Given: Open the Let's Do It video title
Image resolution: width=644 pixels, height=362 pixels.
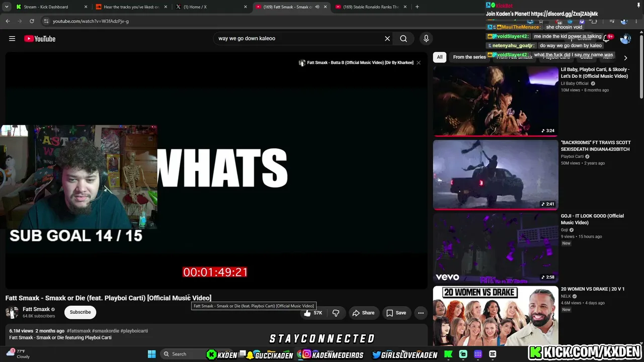Looking at the screenshot, I should (595, 73).
